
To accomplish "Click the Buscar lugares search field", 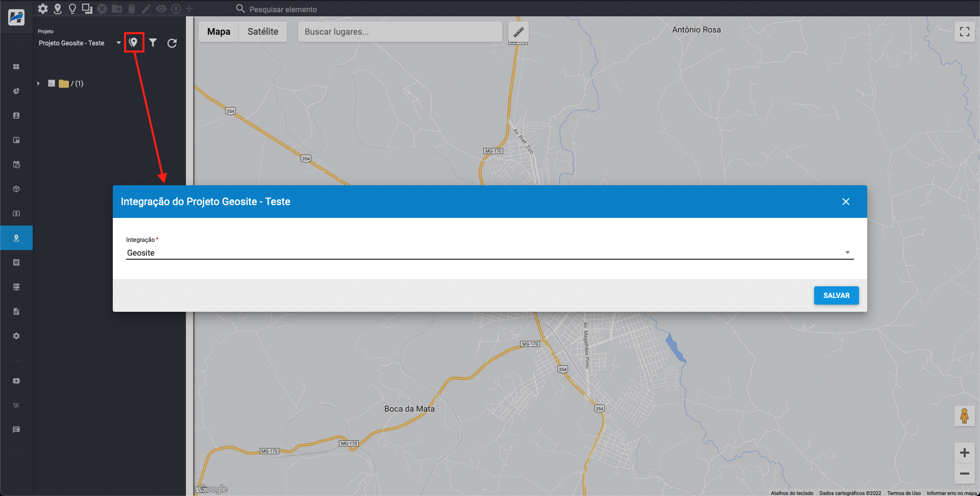I will coord(400,32).
